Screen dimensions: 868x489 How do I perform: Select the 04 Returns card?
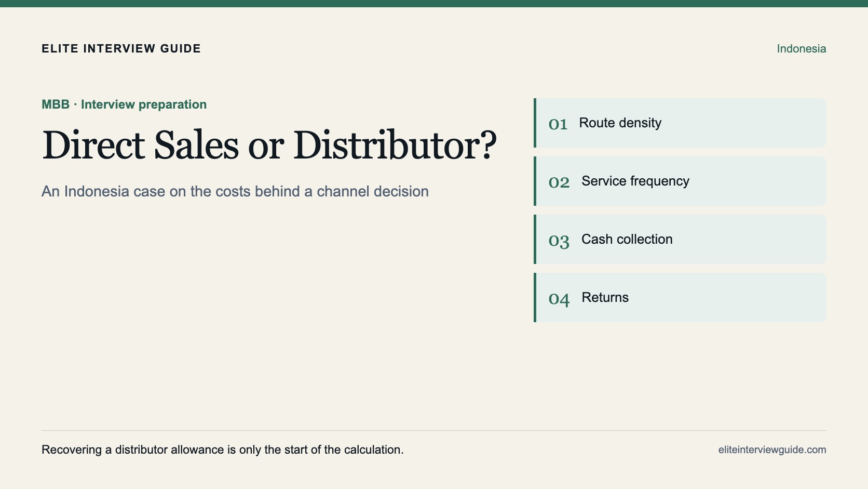680,298
